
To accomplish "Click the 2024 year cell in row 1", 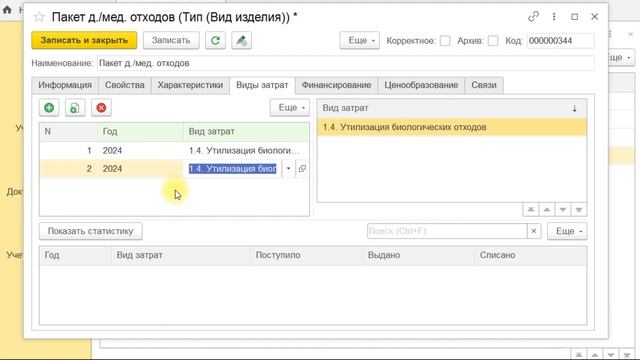I will coord(140,151).
